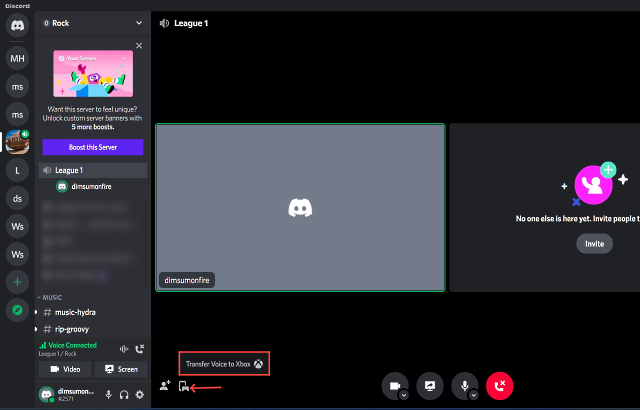Screen dimensions: 640x410
Task: Open camera options dropdown arrow
Action: click(x=404, y=395)
